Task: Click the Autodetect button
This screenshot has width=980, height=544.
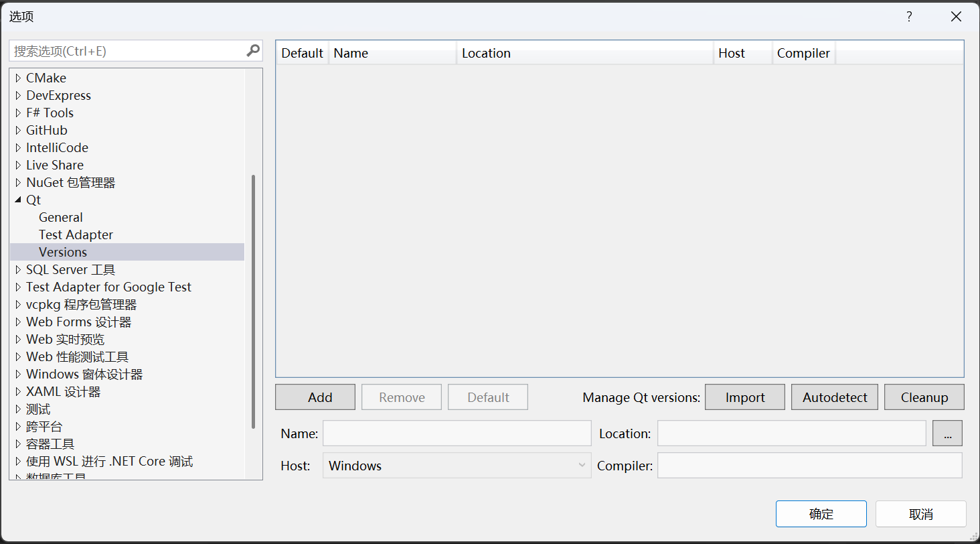Action: (834, 397)
